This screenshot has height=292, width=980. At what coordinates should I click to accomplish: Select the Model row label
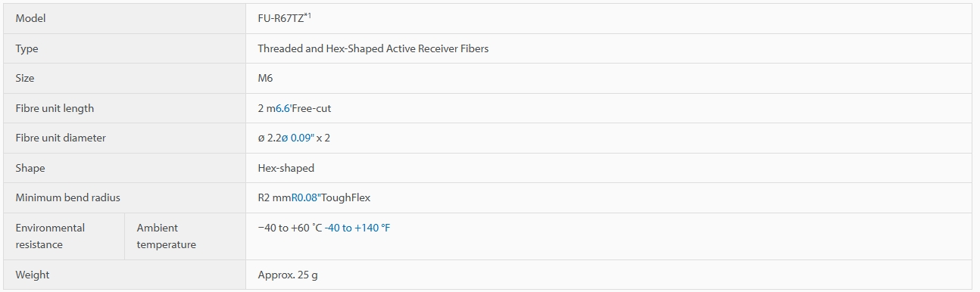tap(30, 18)
